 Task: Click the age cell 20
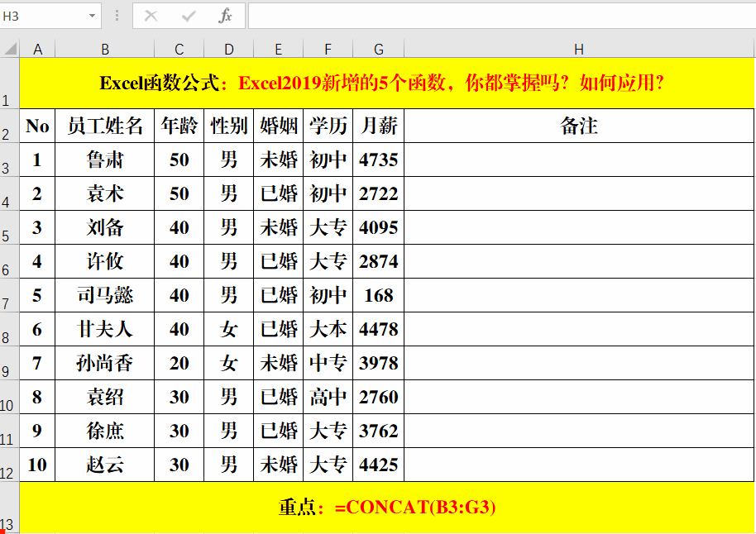click(x=179, y=363)
